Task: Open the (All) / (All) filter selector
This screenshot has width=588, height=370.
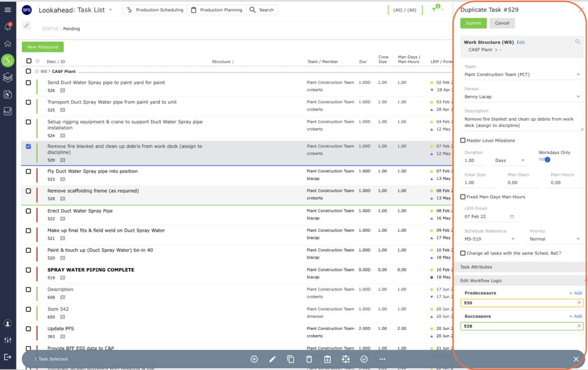Action: 405,10
